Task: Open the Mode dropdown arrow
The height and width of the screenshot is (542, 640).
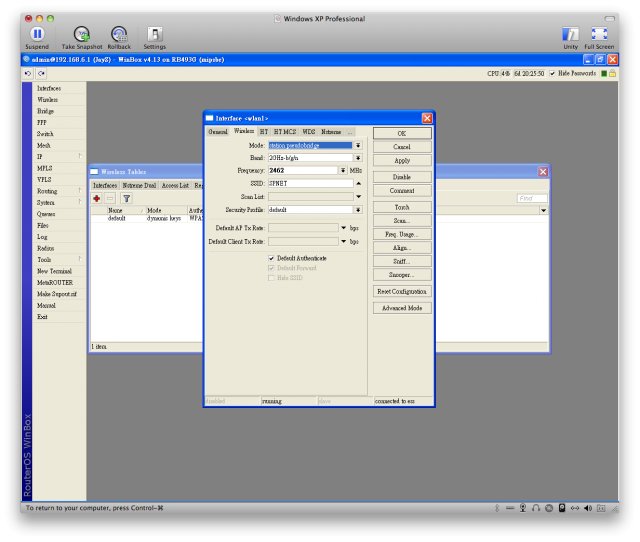Action: pyautogui.click(x=358, y=145)
